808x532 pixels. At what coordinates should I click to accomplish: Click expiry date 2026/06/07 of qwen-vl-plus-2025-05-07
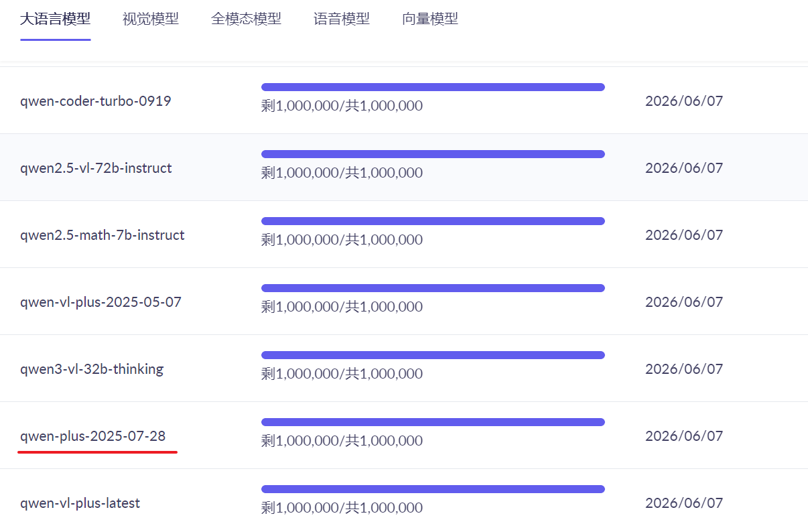[x=684, y=302]
